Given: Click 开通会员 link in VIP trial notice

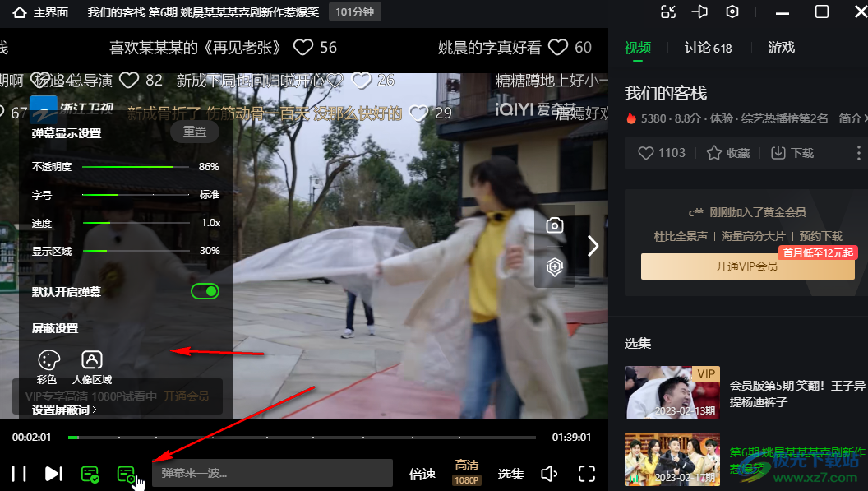Looking at the screenshot, I should click(x=186, y=396).
